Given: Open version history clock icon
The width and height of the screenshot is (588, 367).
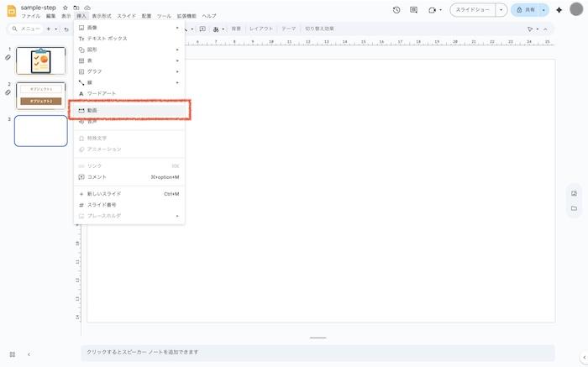Looking at the screenshot, I should 396,10.
